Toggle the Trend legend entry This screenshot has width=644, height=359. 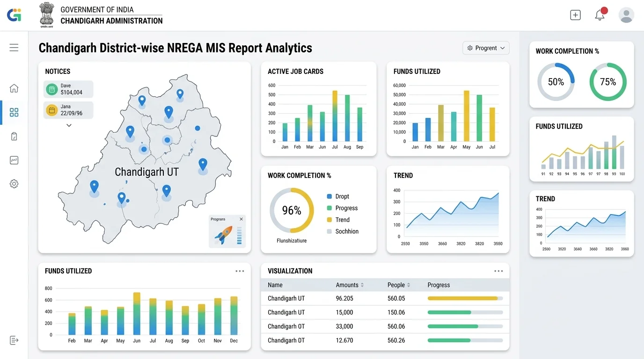pos(338,220)
